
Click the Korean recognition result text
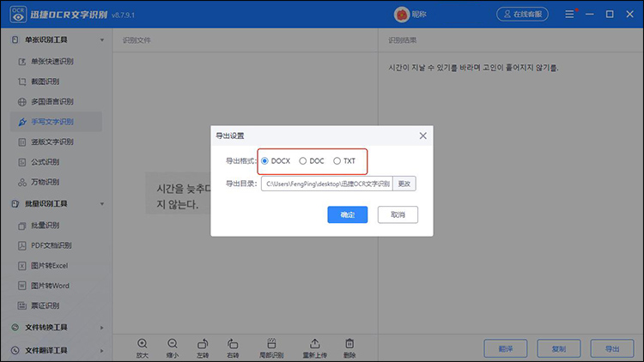(x=473, y=68)
